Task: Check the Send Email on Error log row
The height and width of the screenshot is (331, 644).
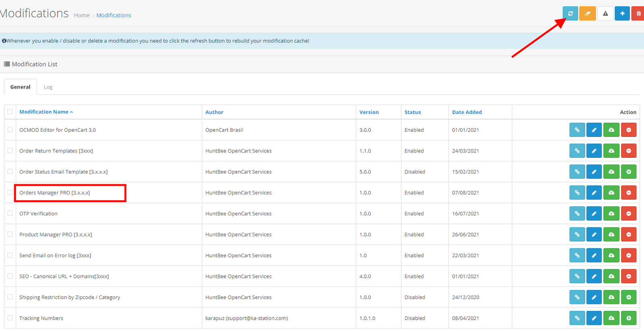Action: coord(10,255)
